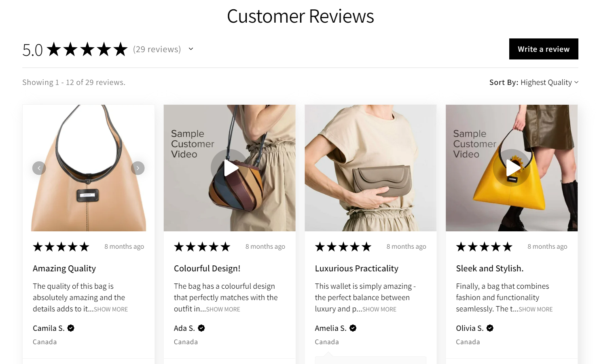Click the previous arrow on Camila's photo carousel
Viewport: 597px width, 364px height.
click(39, 168)
